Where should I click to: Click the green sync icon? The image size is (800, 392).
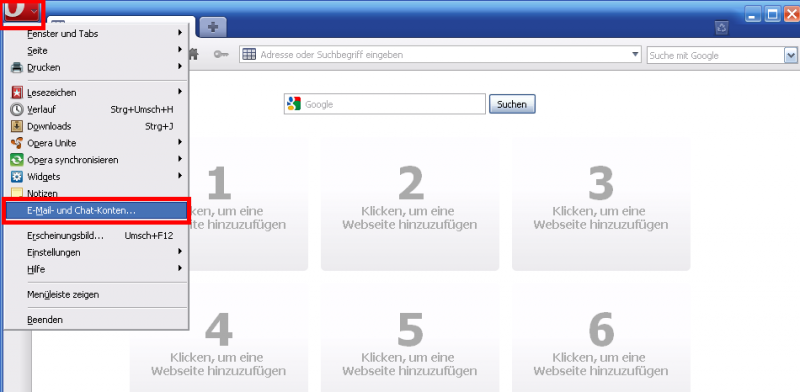pyautogui.click(x=17, y=160)
